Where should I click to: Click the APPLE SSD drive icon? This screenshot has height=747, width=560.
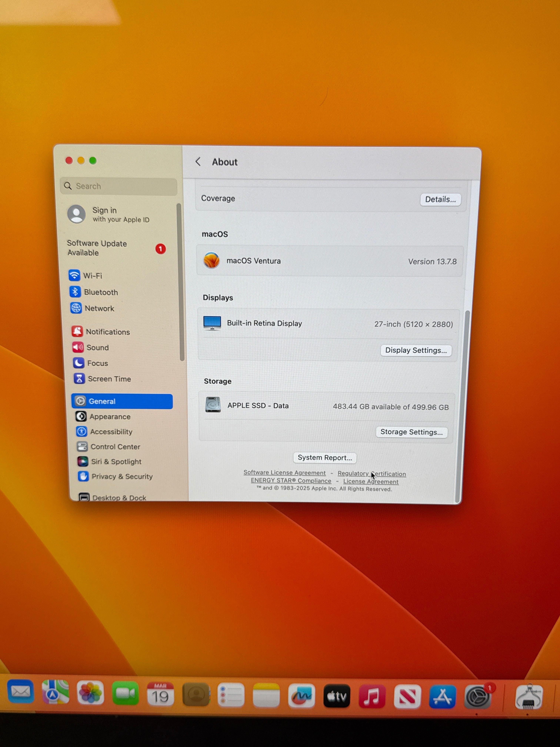pos(213,405)
